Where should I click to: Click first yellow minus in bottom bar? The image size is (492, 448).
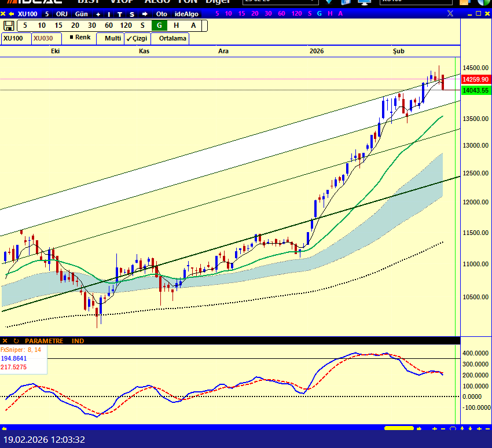443,428
